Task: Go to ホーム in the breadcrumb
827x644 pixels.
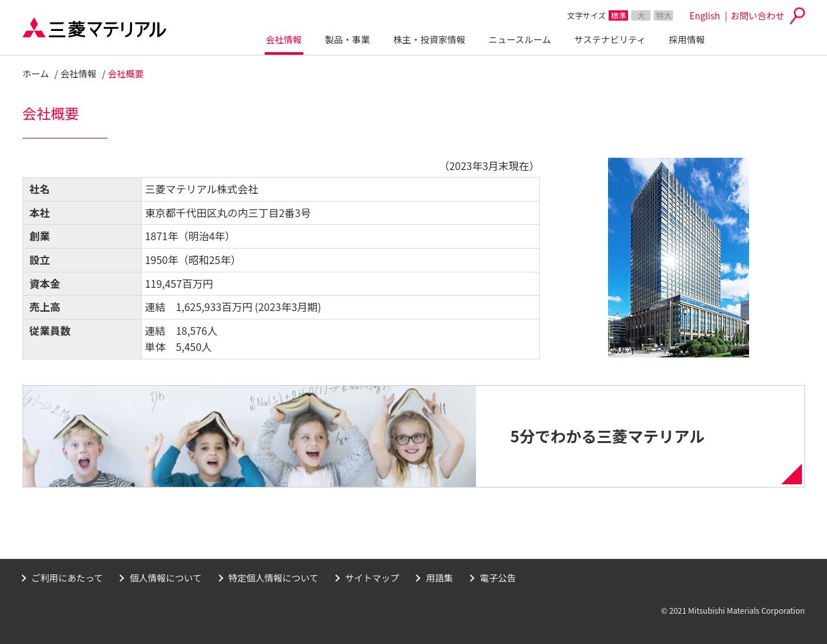Action: tap(35, 74)
